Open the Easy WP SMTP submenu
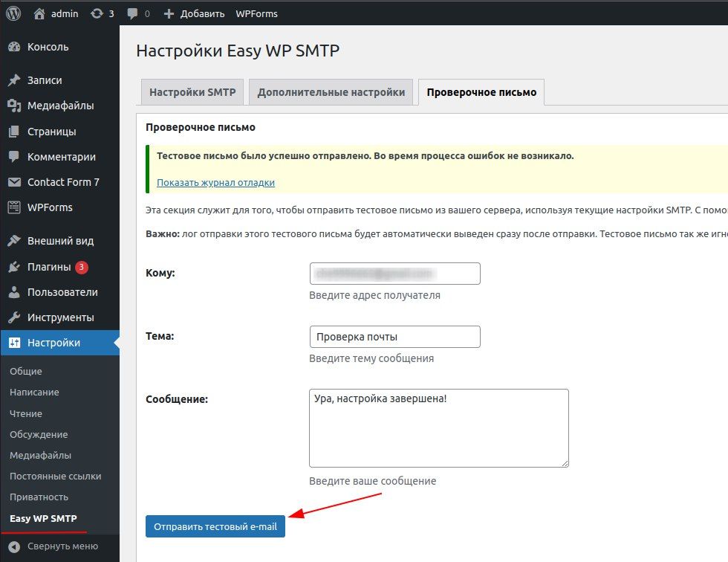Screen dimensions: 728x562 43,518
